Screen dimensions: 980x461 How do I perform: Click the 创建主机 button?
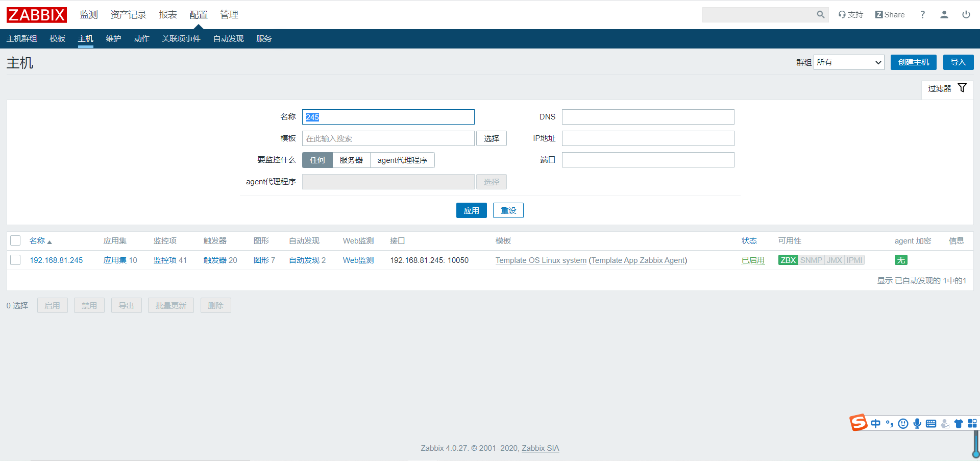(914, 62)
